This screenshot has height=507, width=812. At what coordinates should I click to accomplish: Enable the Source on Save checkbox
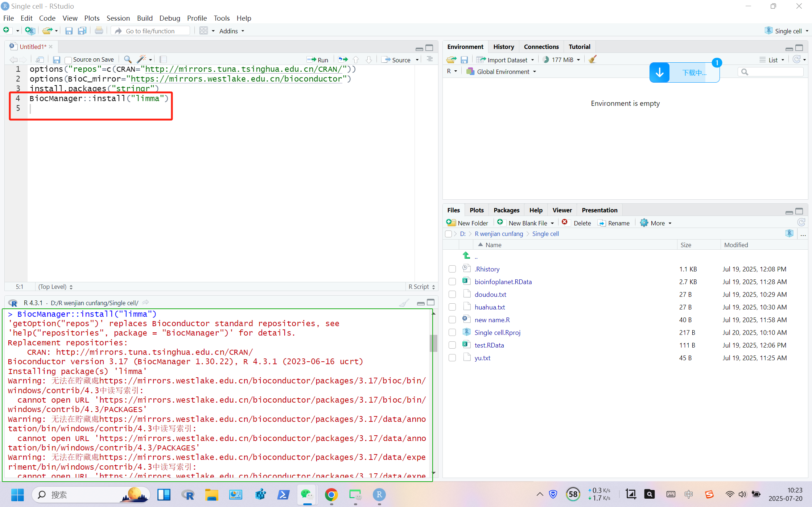tap(68, 60)
